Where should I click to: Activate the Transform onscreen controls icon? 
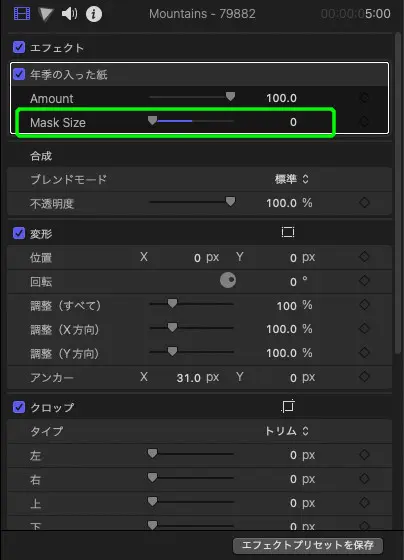[x=288, y=232]
